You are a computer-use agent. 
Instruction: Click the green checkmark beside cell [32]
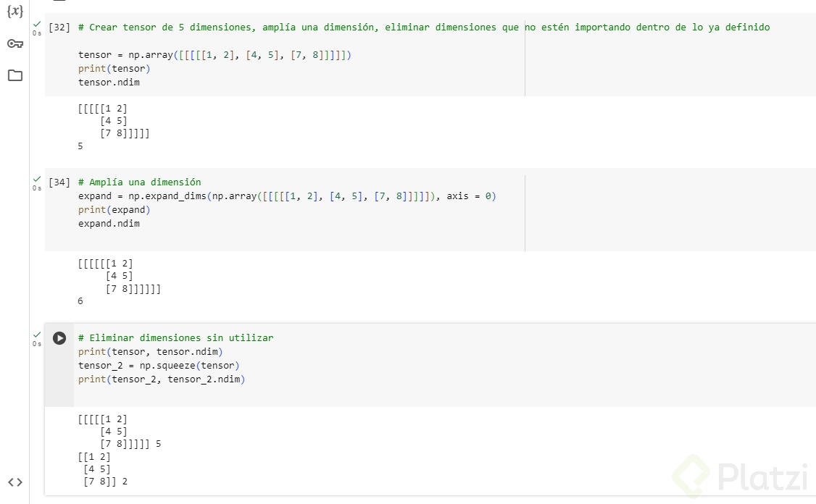click(x=36, y=25)
